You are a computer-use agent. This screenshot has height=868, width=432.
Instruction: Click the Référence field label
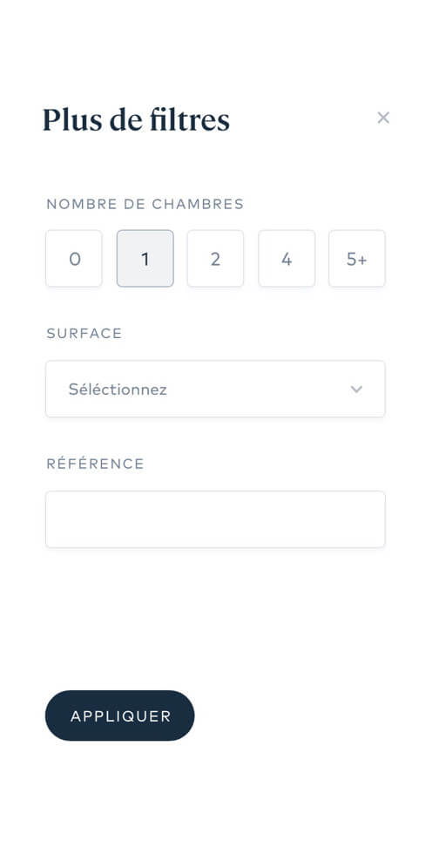tap(95, 464)
